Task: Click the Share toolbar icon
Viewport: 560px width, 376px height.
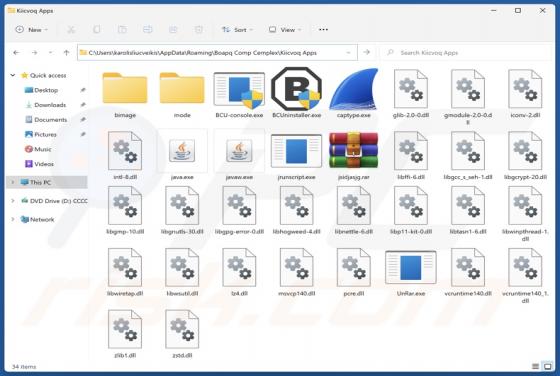Action: click(173, 30)
